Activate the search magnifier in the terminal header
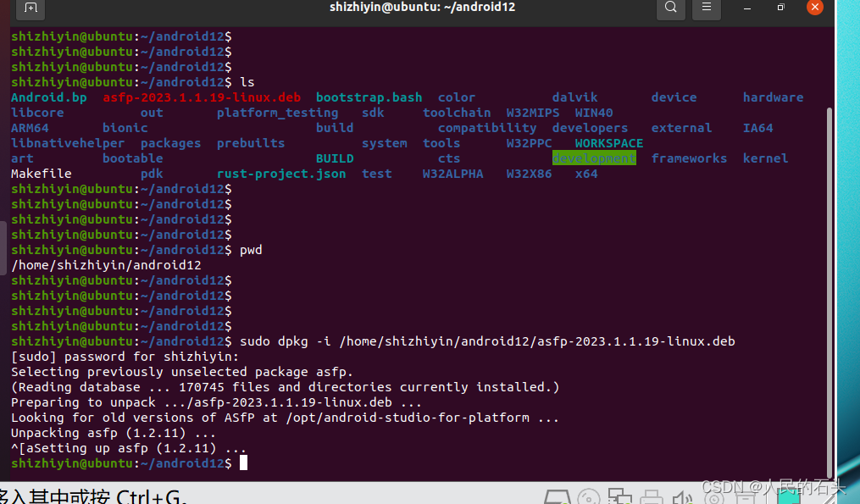The height and width of the screenshot is (504, 860). click(x=670, y=8)
